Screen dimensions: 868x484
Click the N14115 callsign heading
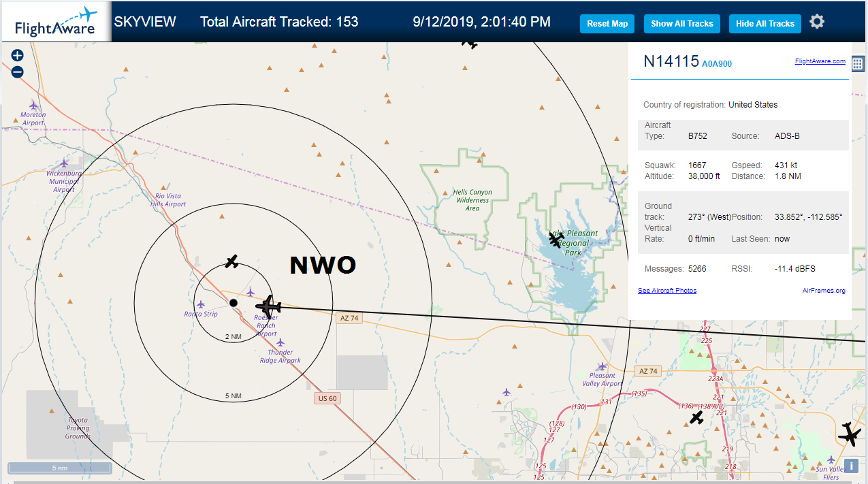click(671, 61)
